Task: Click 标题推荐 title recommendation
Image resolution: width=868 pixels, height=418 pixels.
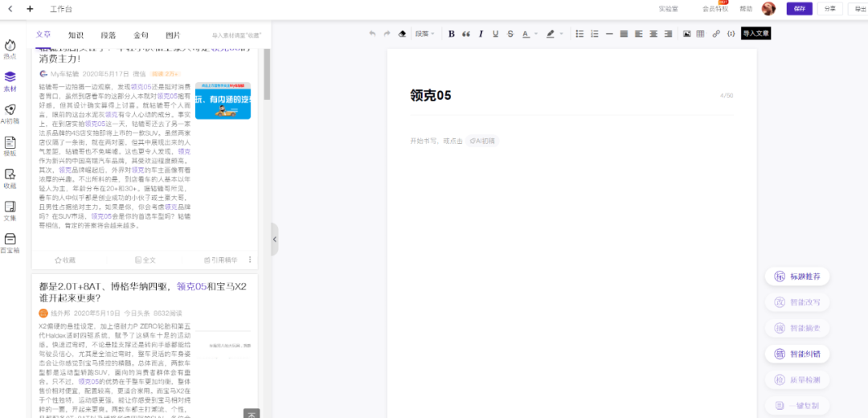Action: pyautogui.click(x=797, y=277)
